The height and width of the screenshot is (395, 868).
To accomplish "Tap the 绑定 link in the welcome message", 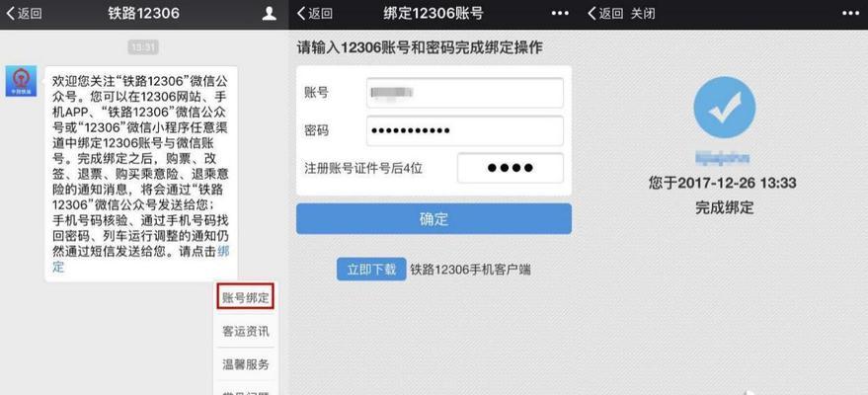I will click(x=141, y=260).
